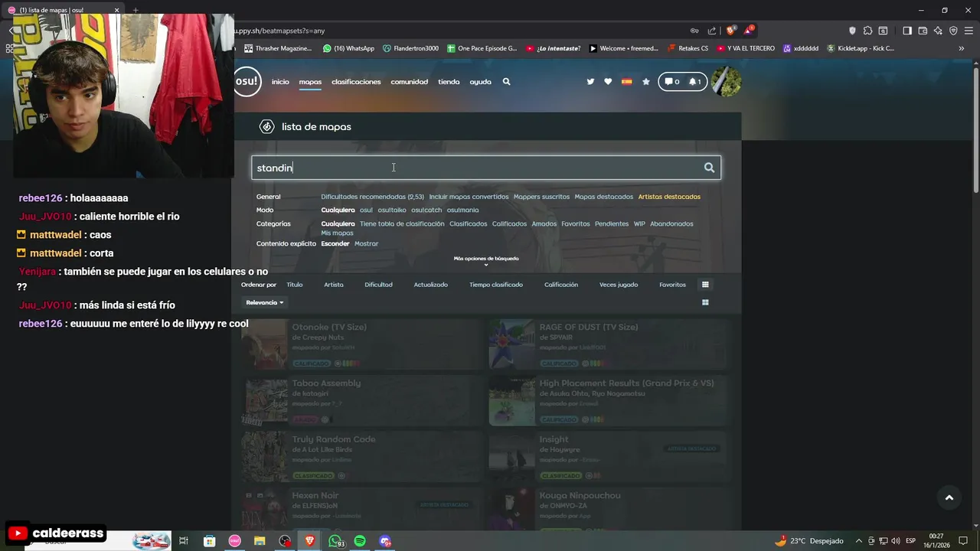Image resolution: width=980 pixels, height=551 pixels.
Task: Click the osu! logo home icon
Action: tap(247, 82)
